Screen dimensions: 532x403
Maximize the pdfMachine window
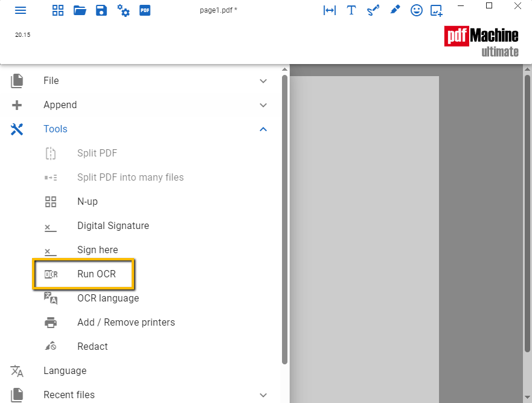tap(489, 5)
